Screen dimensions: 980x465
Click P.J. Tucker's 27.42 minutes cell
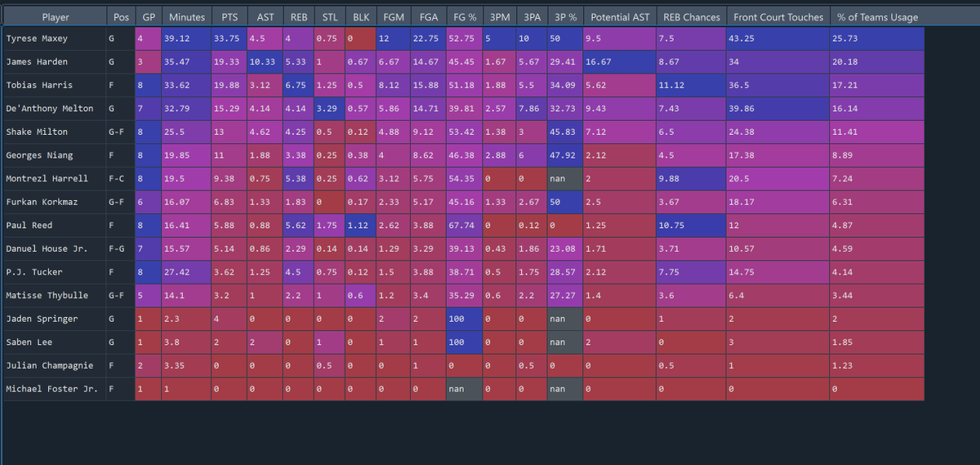coord(187,272)
